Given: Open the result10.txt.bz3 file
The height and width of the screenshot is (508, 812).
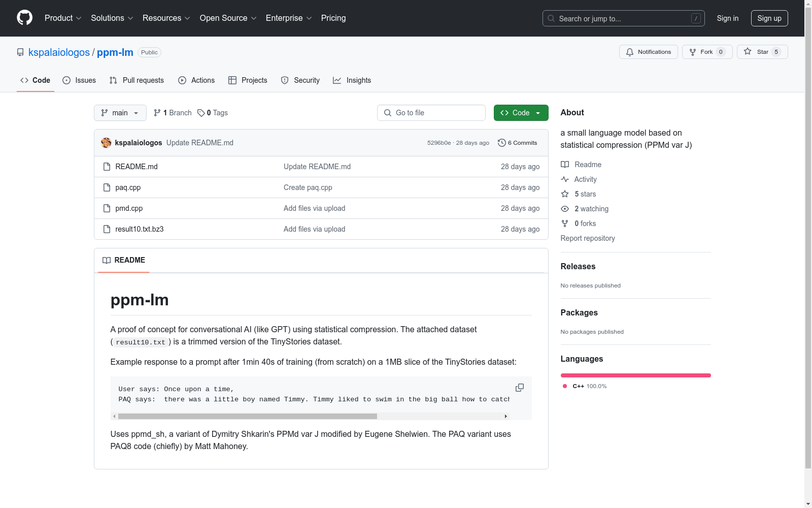Looking at the screenshot, I should pos(140,229).
